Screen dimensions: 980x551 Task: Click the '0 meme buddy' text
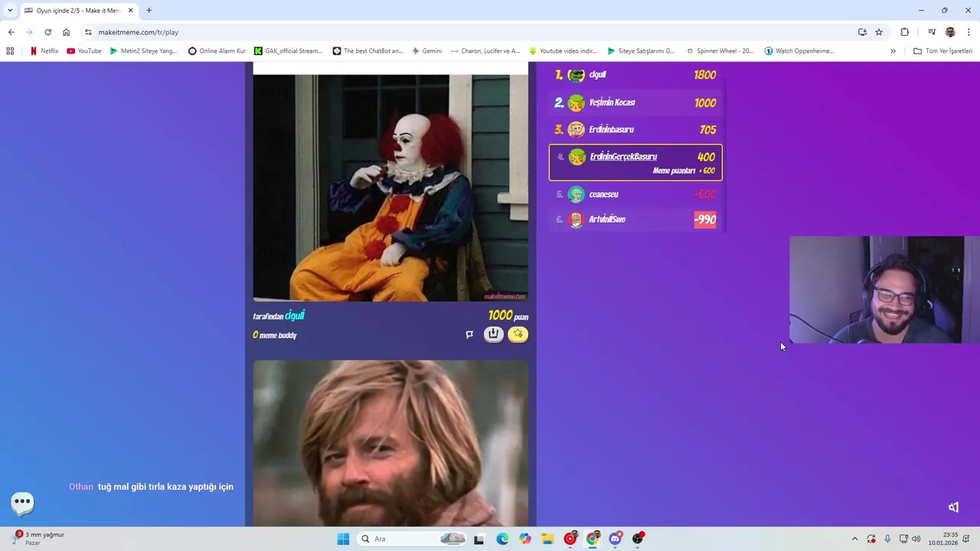[x=275, y=335]
